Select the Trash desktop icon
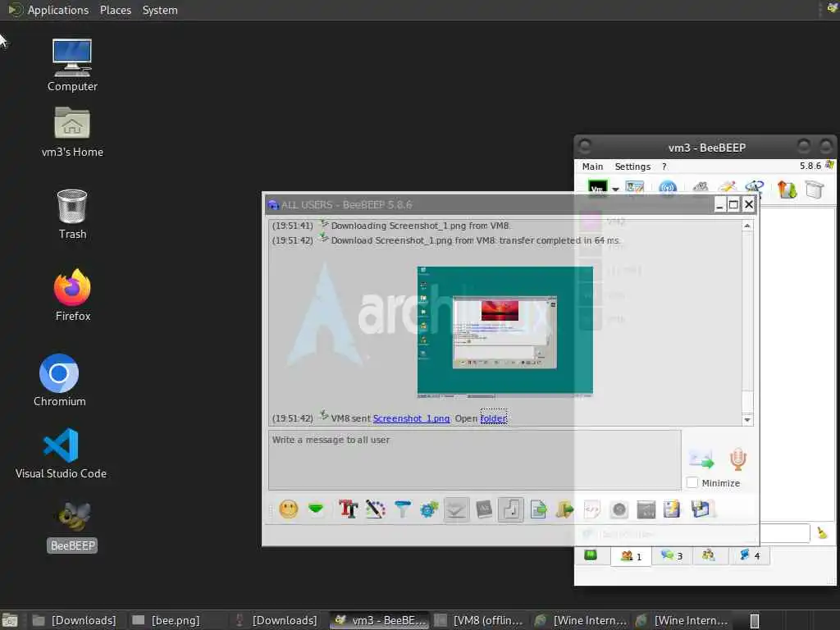The height and width of the screenshot is (630, 840). [72, 214]
